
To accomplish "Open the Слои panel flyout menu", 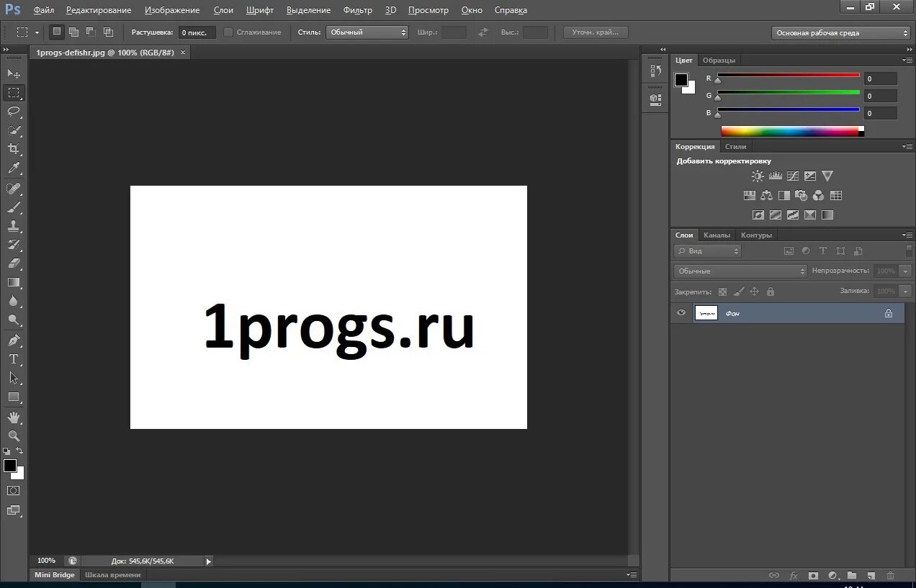I will (x=907, y=235).
